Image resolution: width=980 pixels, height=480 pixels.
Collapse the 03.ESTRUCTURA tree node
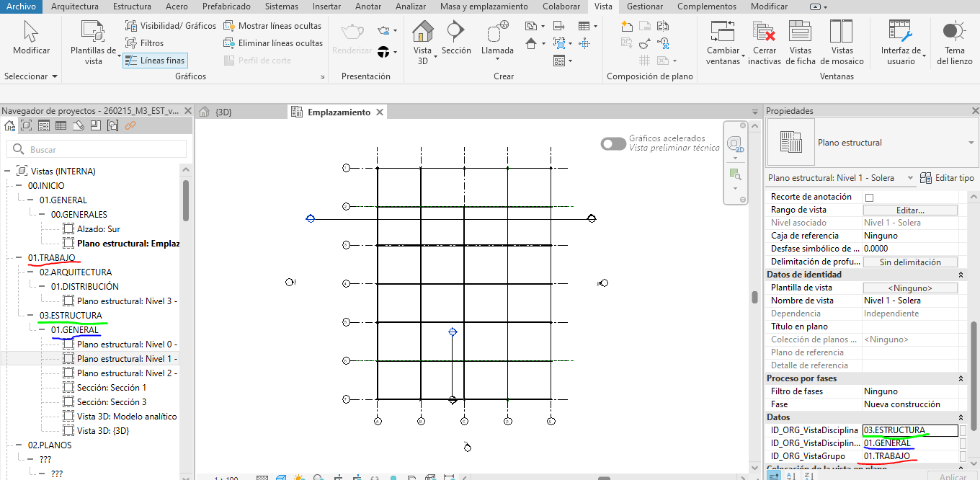30,316
